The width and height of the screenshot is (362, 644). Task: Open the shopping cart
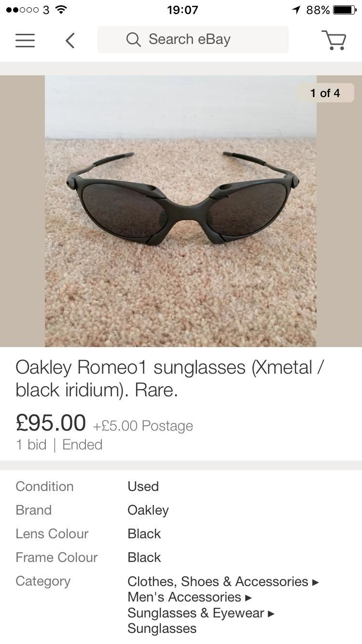(334, 40)
